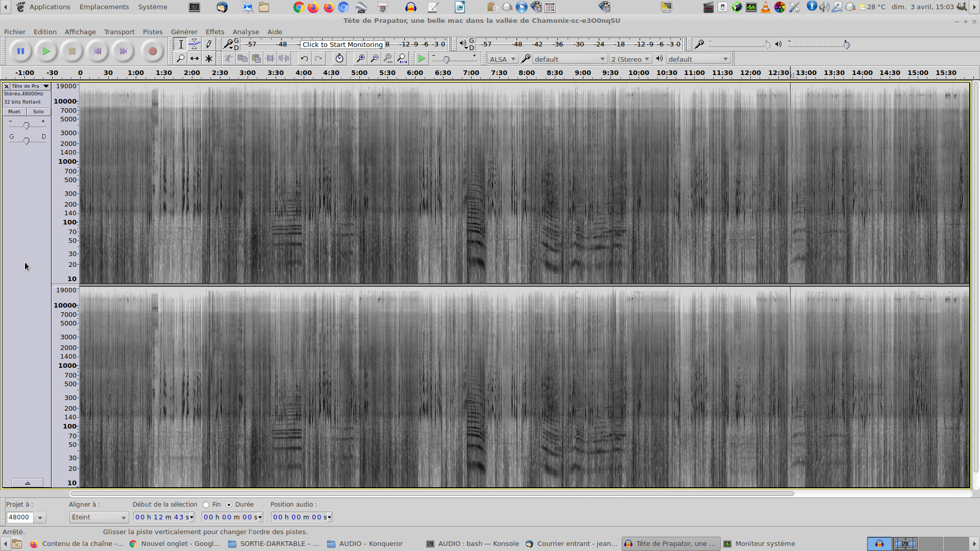Screen dimensions: 980x551
Task: Select the Envelope tool
Action: pos(194,44)
